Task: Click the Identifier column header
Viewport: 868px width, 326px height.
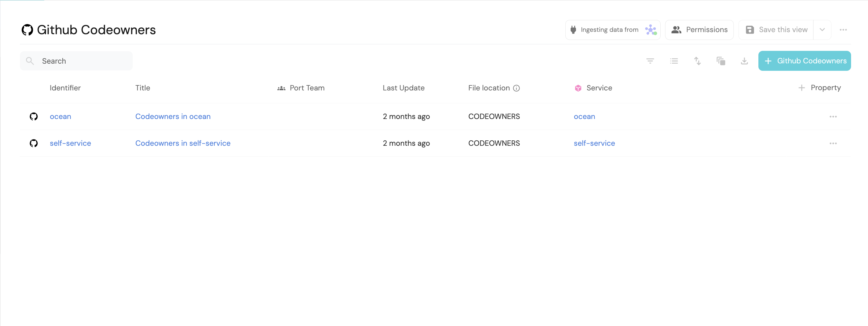Action: [65, 88]
